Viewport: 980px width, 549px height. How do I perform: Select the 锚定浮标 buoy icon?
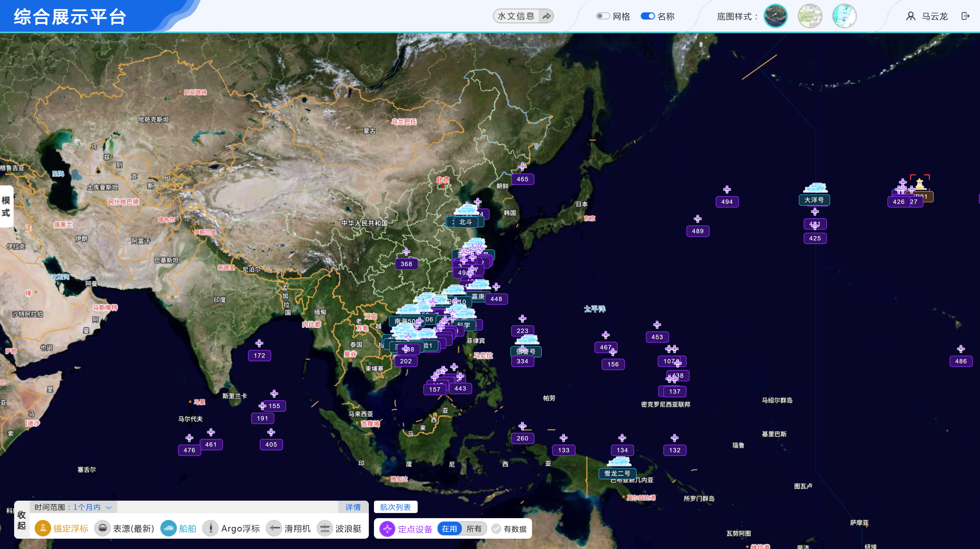click(43, 528)
